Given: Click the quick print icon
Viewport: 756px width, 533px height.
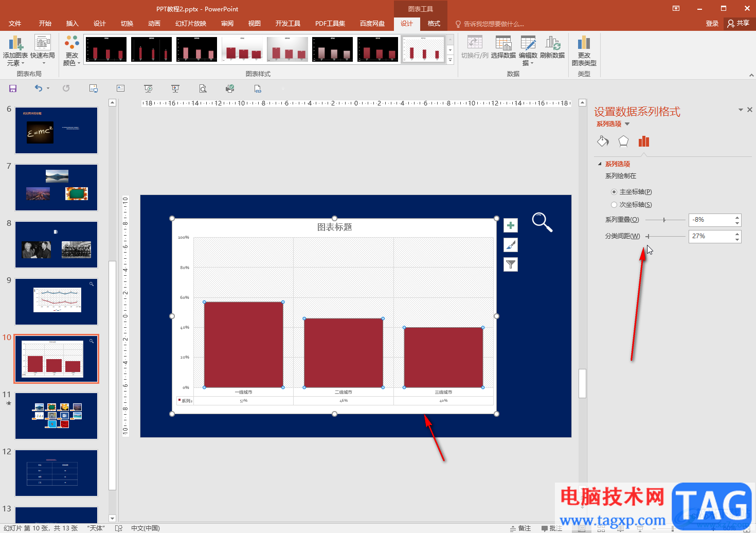Looking at the screenshot, I should point(230,88).
